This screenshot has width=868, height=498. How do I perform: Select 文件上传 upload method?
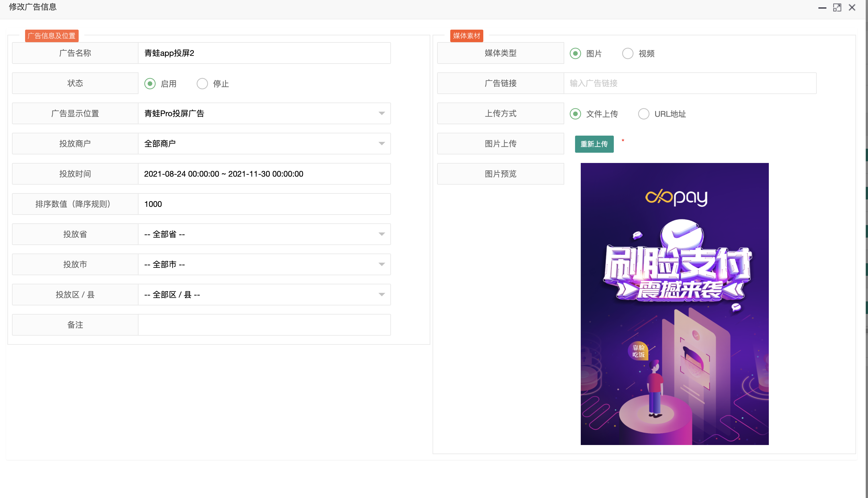[575, 114]
